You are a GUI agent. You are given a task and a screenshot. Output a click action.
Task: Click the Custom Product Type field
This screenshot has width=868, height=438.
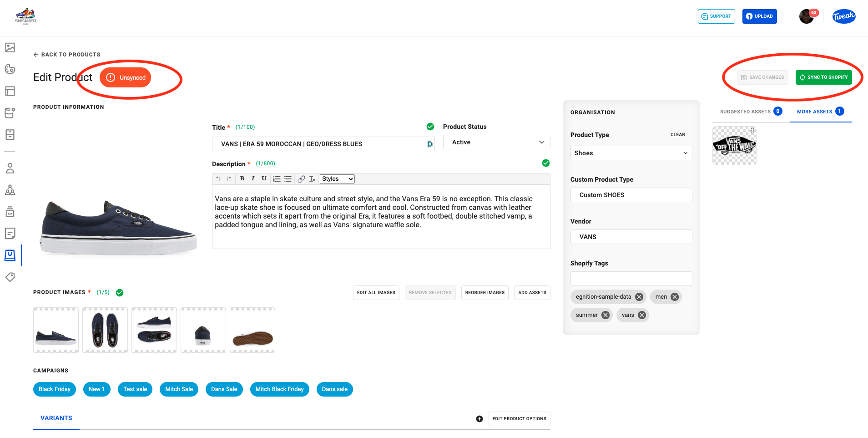(631, 195)
